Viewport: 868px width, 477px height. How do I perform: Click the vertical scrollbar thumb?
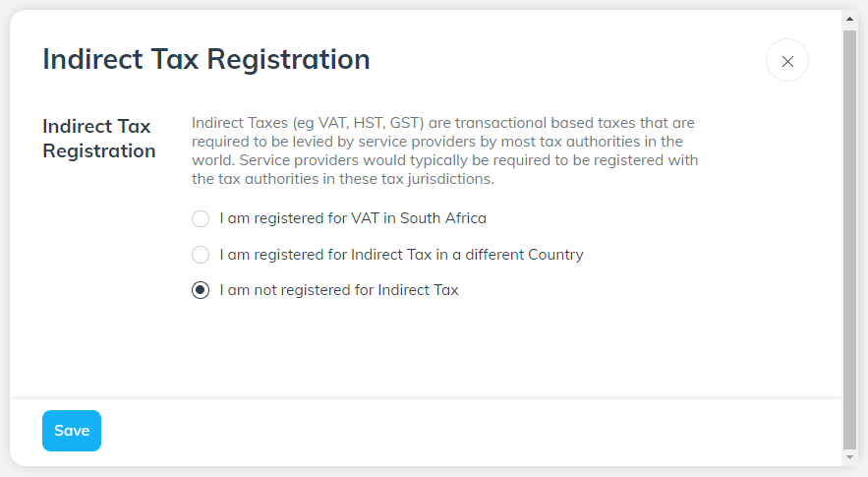tap(849, 239)
